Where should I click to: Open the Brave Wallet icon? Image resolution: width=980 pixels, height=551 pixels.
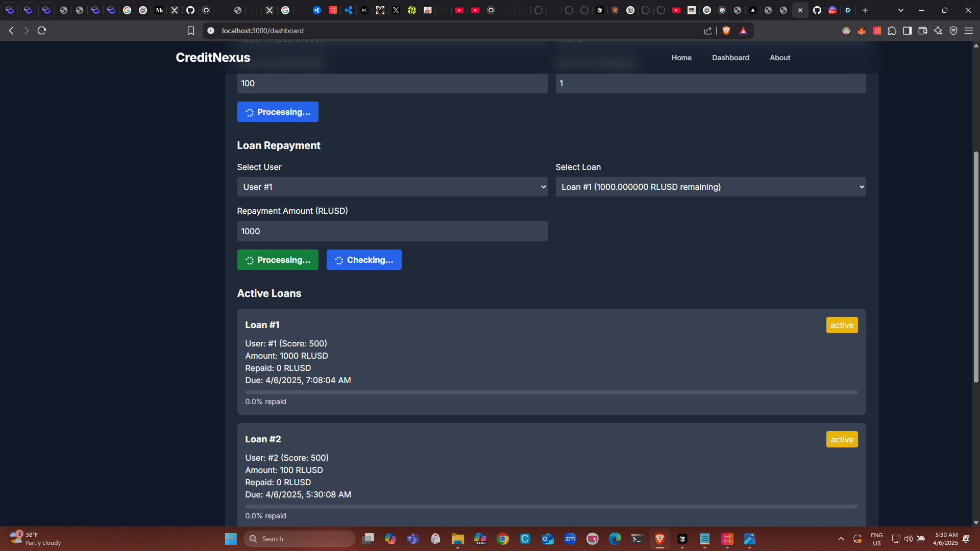tap(922, 31)
